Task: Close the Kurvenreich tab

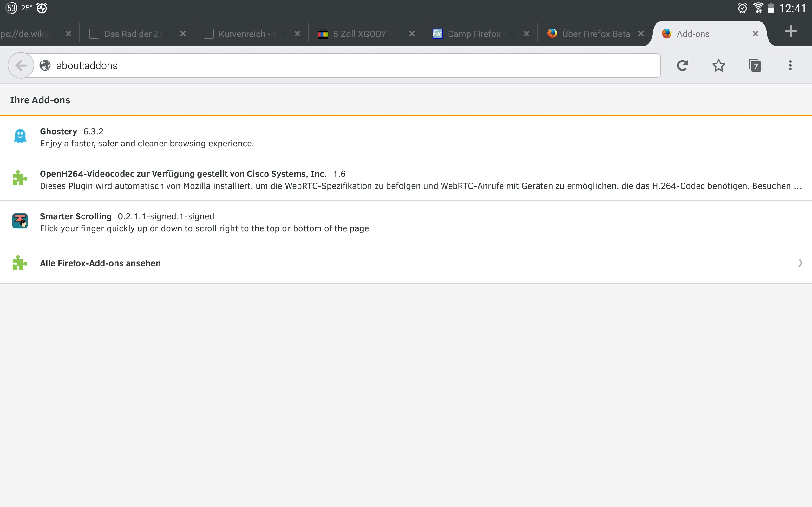Action: (297, 34)
